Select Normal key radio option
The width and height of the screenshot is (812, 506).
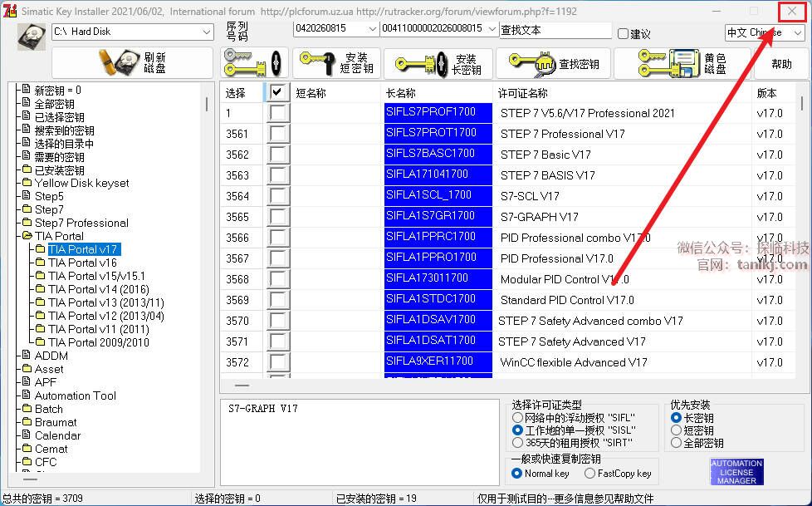[516, 474]
